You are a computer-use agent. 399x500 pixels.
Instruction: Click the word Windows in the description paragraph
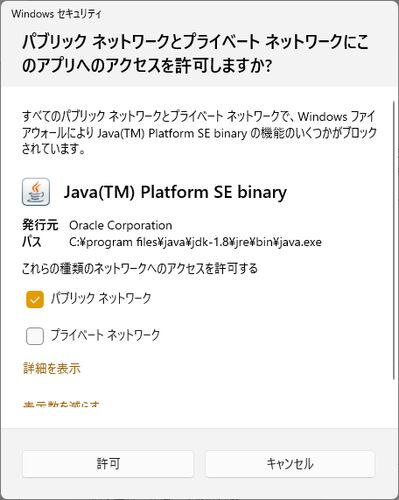pyautogui.click(x=318, y=117)
